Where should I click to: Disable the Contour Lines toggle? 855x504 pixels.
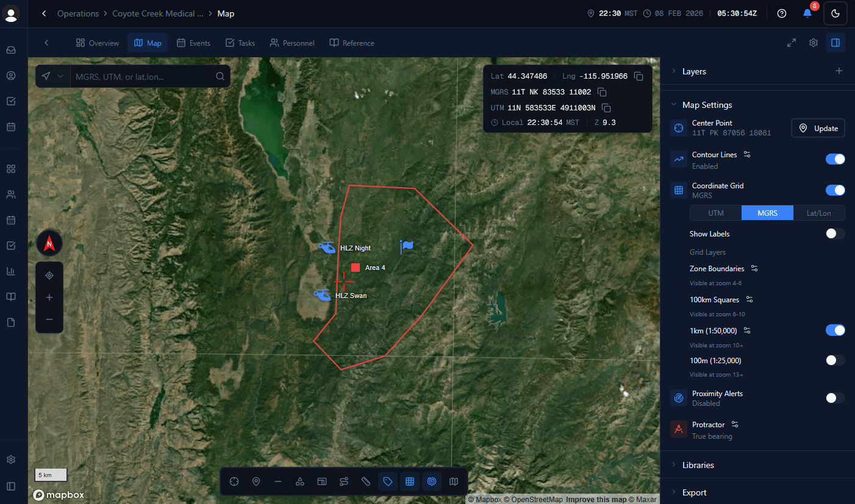tap(835, 158)
